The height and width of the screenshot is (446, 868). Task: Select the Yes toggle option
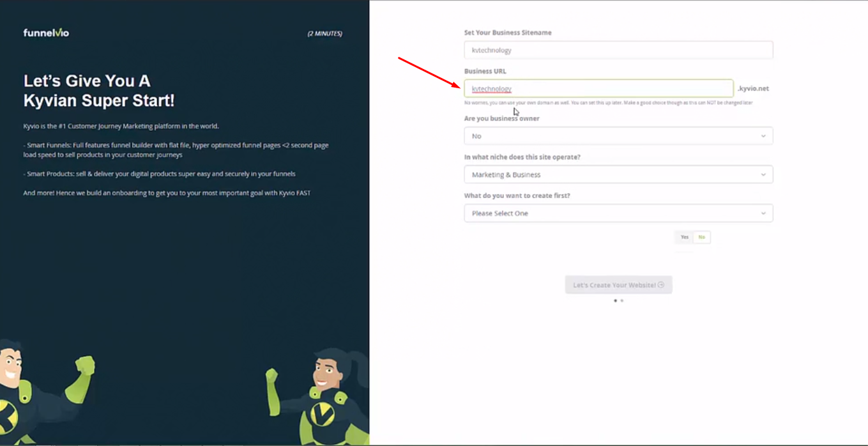click(x=684, y=237)
